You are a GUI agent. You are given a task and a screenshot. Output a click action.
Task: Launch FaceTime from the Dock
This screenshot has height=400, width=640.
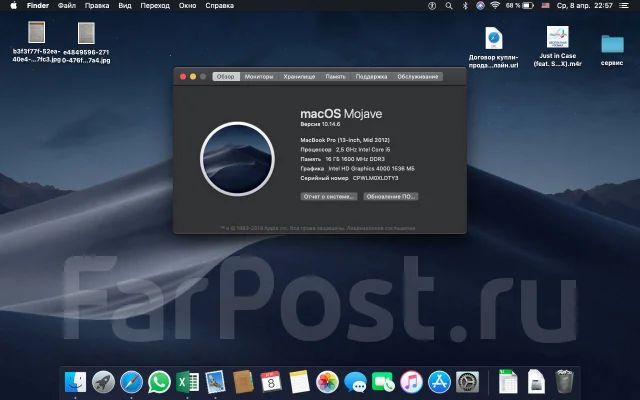[x=383, y=382]
